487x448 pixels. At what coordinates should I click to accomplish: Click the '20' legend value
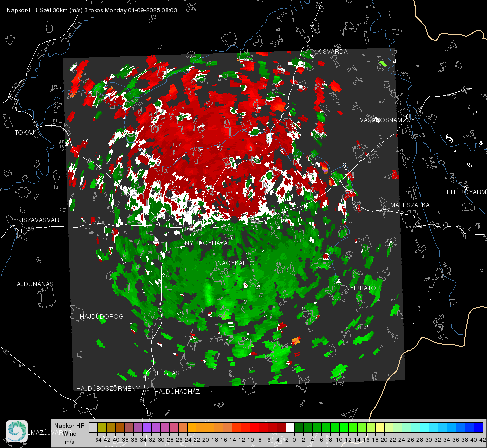click(x=384, y=440)
